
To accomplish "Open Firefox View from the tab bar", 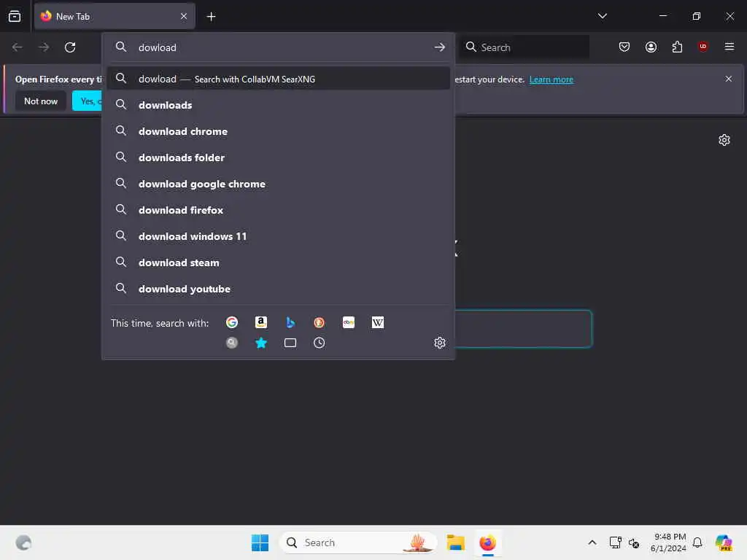I will click(15, 16).
